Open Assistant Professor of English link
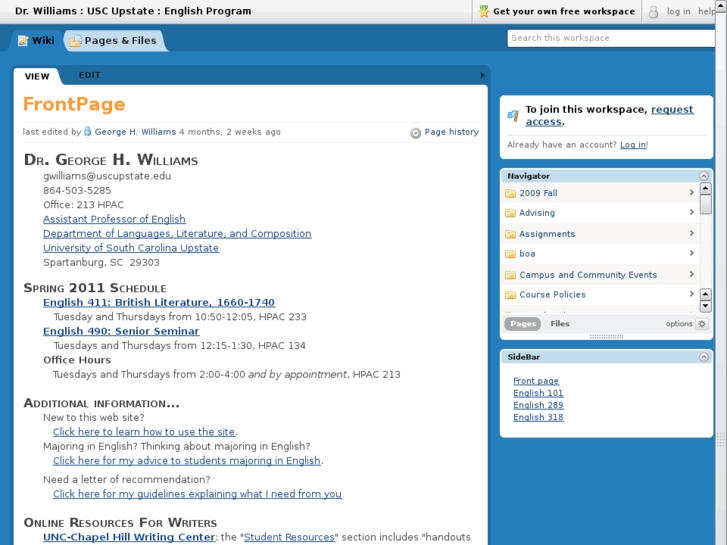 (114, 219)
